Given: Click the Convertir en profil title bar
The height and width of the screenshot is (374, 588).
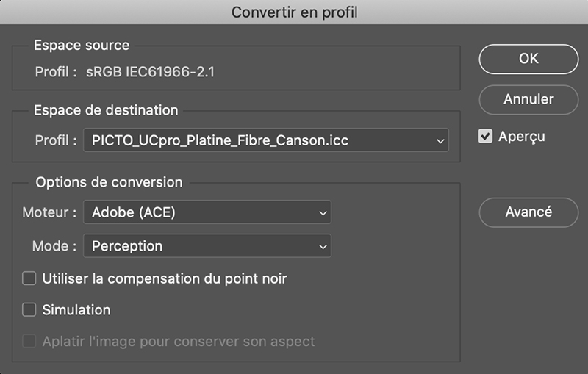Looking at the screenshot, I should tap(294, 12).
